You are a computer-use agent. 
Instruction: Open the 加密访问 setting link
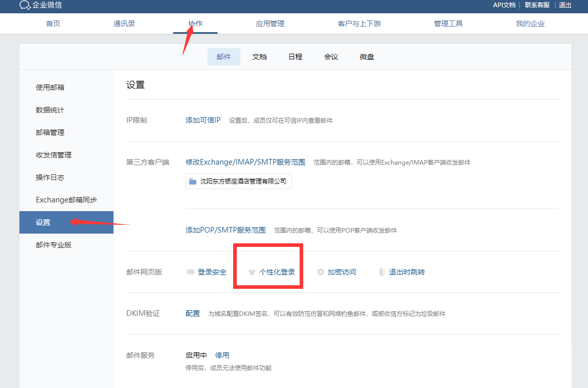coord(342,272)
